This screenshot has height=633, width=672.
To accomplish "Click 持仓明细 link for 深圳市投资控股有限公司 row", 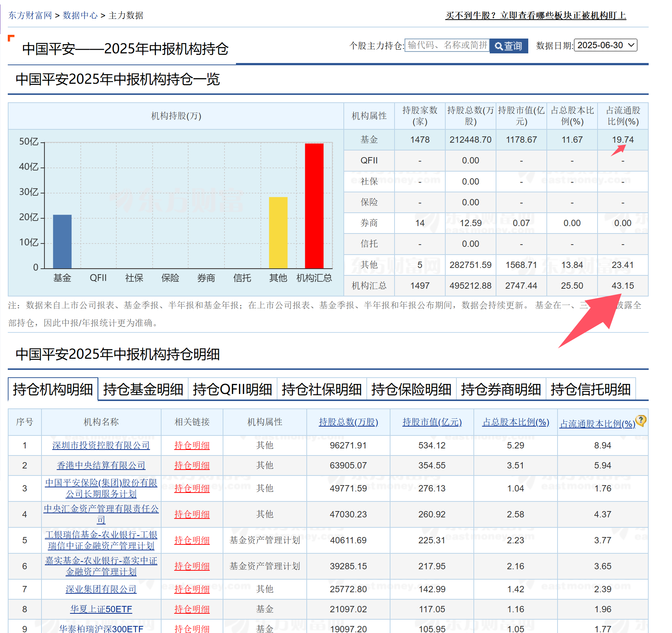I will 192,445.
